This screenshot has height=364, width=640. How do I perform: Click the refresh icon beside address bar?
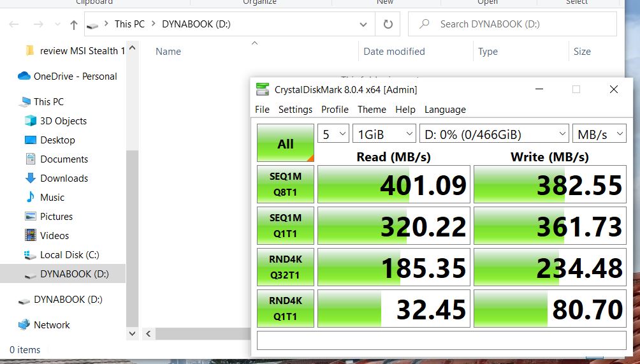tap(388, 24)
